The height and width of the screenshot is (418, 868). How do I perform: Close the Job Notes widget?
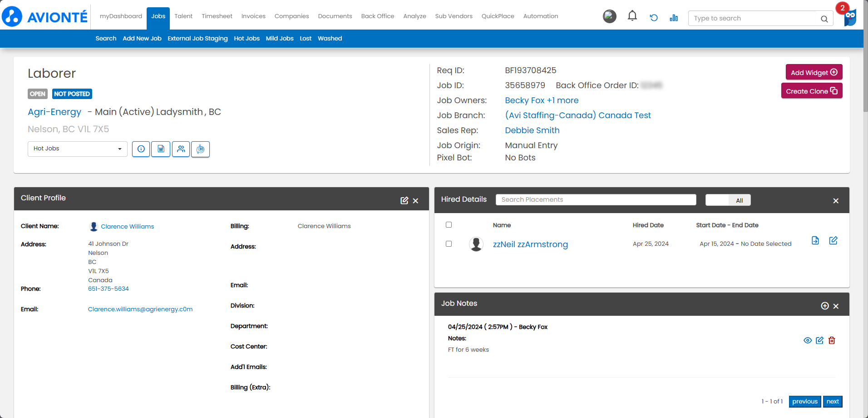836,306
